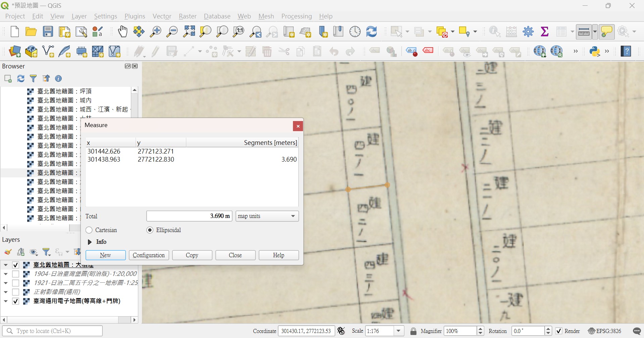Toggle the scale lock padlock icon

point(413,331)
